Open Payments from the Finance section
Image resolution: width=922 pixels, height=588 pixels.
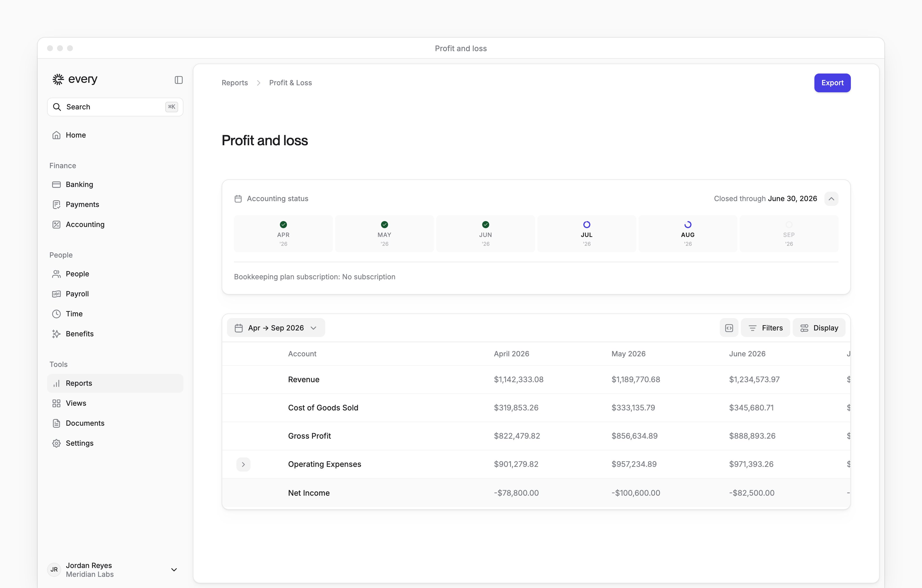tap(115, 204)
